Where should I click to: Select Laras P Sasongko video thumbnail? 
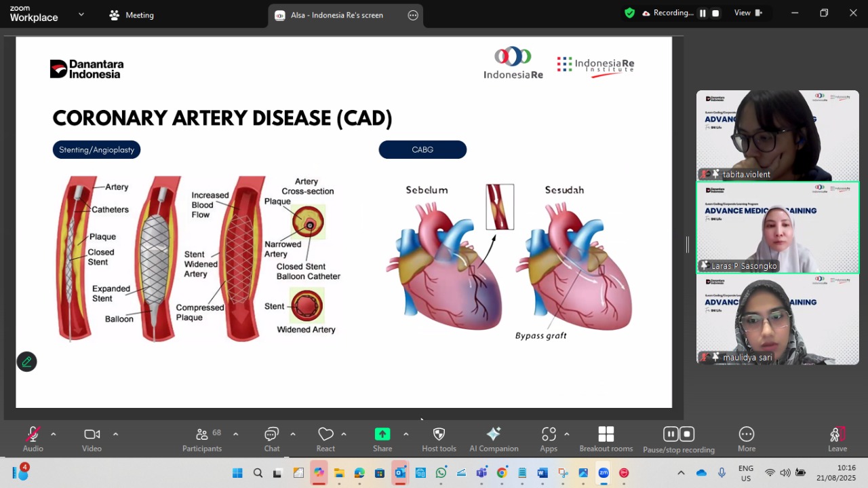(x=777, y=227)
